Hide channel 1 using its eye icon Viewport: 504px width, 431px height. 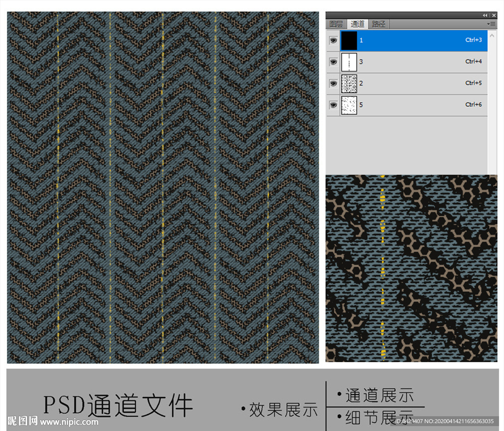[x=333, y=40]
